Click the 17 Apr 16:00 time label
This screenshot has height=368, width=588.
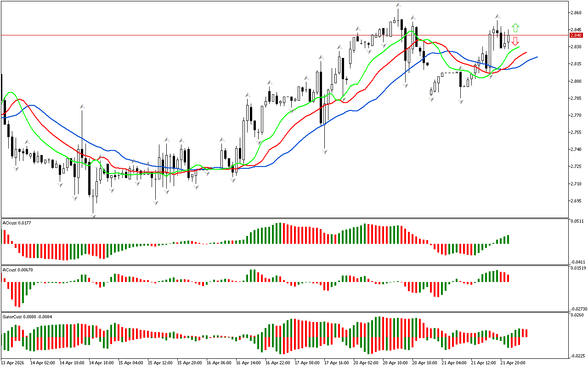[x=337, y=363]
